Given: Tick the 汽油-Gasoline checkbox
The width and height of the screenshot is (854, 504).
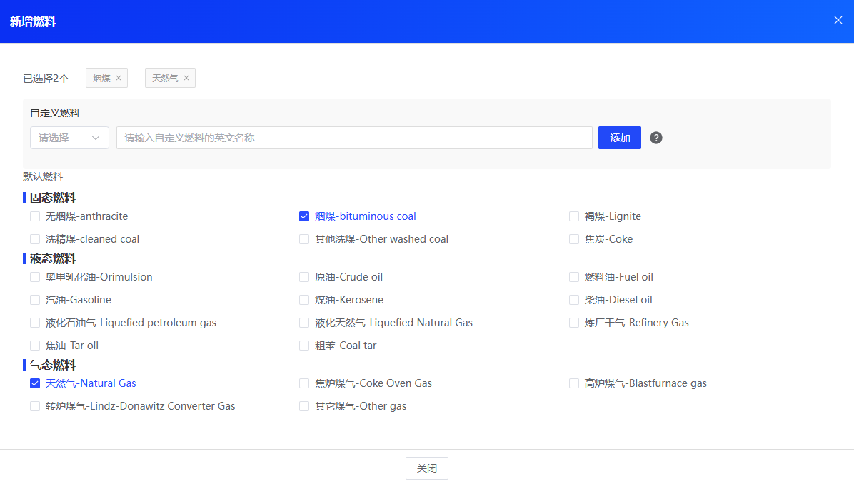Looking at the screenshot, I should 35,300.
